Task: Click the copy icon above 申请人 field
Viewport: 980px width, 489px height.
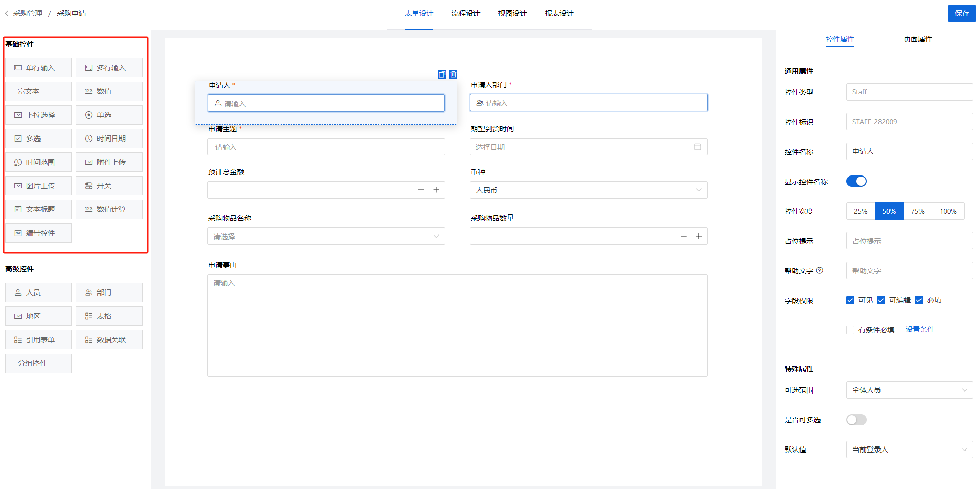Action: [x=442, y=74]
